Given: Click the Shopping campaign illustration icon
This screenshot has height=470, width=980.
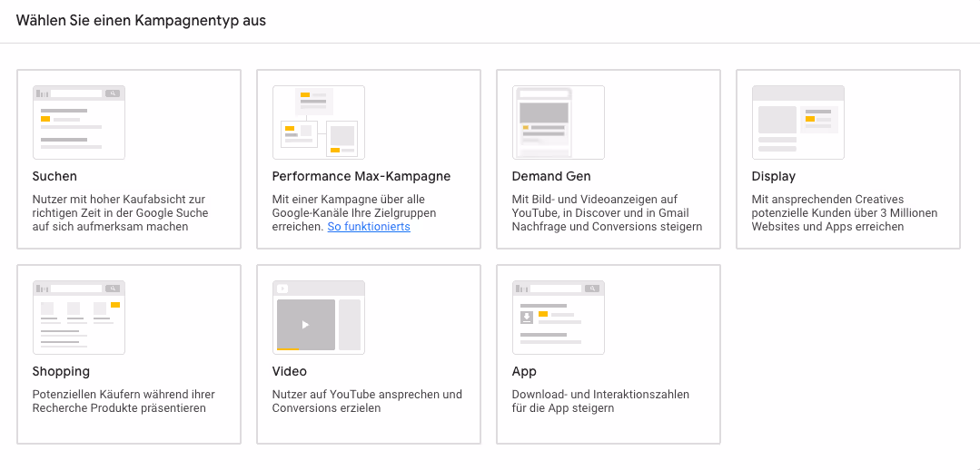Looking at the screenshot, I should tap(79, 317).
